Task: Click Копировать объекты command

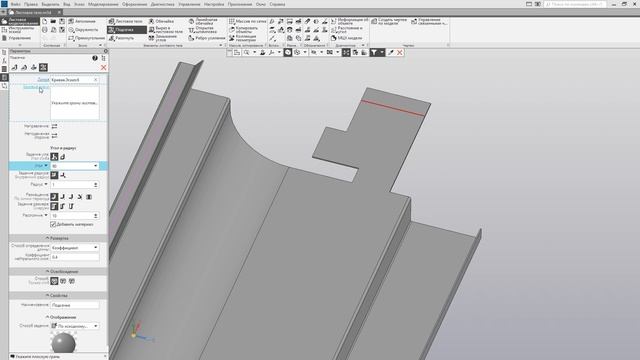Action: pyautogui.click(x=243, y=30)
